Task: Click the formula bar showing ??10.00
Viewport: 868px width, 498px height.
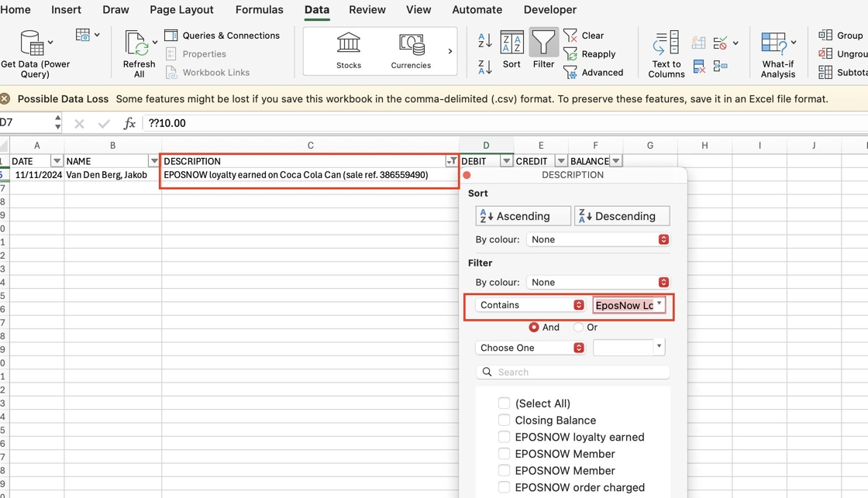Action: [x=504, y=123]
